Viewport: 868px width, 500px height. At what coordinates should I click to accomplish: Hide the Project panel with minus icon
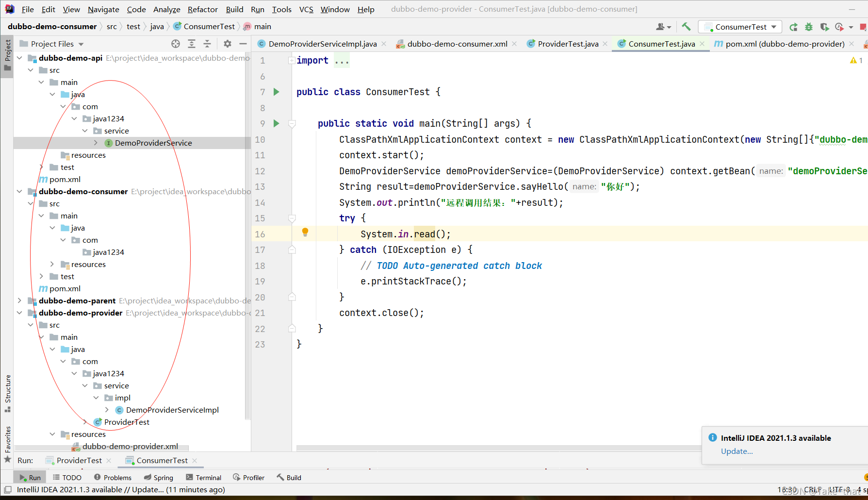point(243,44)
